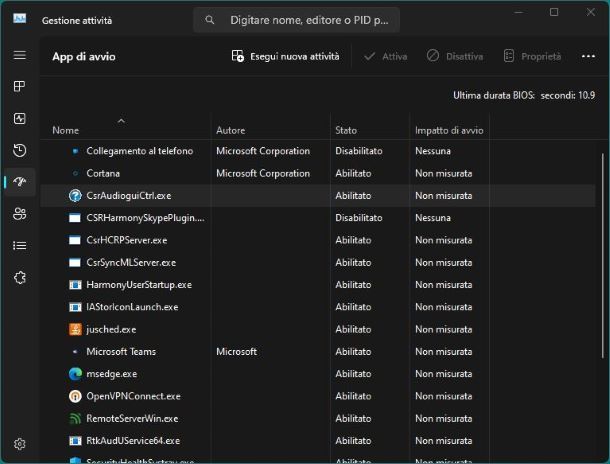Select Microsoft Teams entry name
Screen dimensions: 610x464
tap(121, 352)
